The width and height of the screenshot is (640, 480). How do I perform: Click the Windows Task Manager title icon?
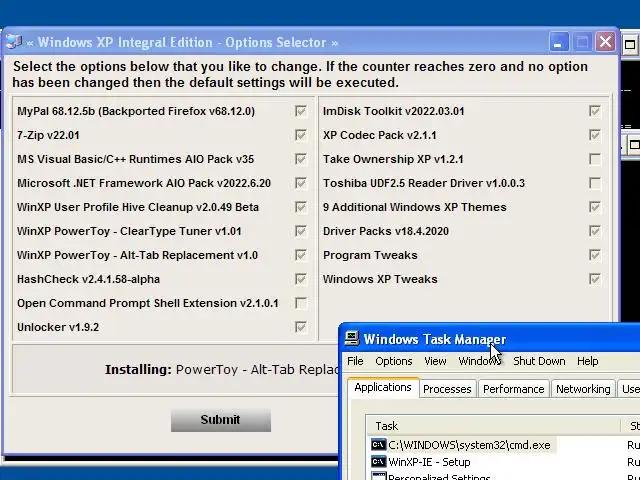(x=352, y=339)
